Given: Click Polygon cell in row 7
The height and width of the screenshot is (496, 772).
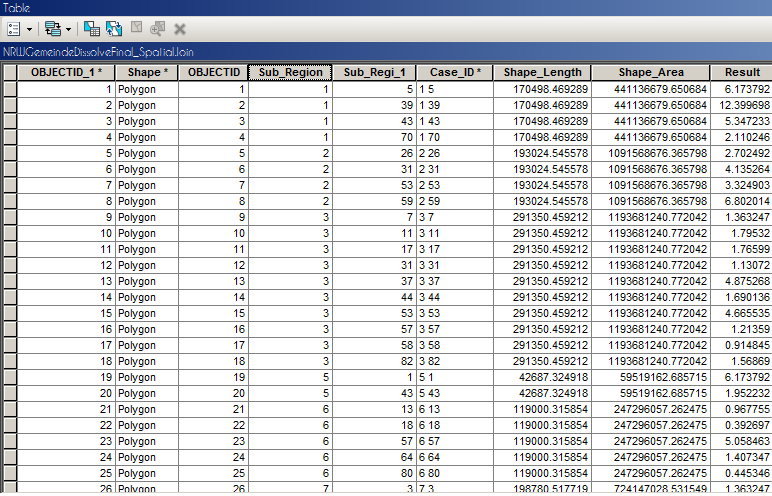Looking at the screenshot, I should [x=147, y=185].
